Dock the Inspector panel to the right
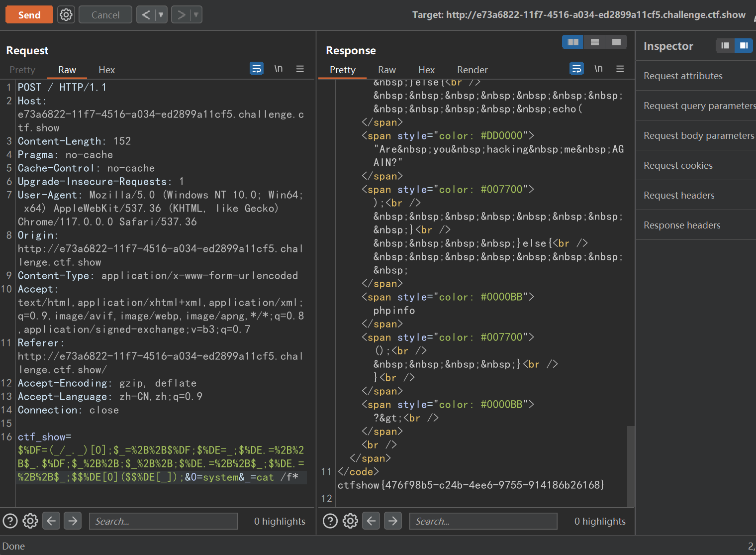The width and height of the screenshot is (756, 555). click(744, 45)
